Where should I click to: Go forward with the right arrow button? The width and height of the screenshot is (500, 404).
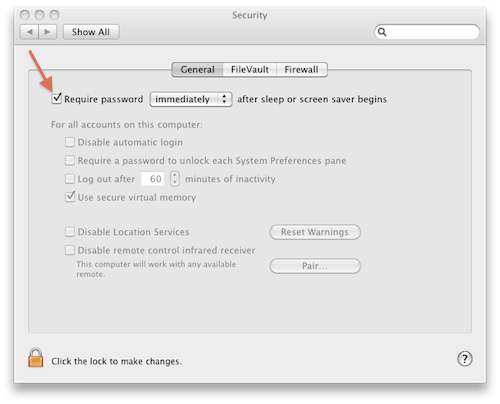(48, 32)
